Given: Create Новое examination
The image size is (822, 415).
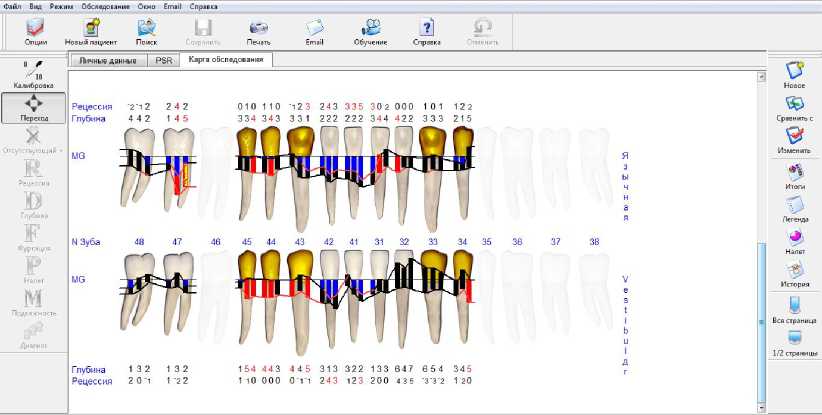Looking at the screenshot, I should [794, 74].
